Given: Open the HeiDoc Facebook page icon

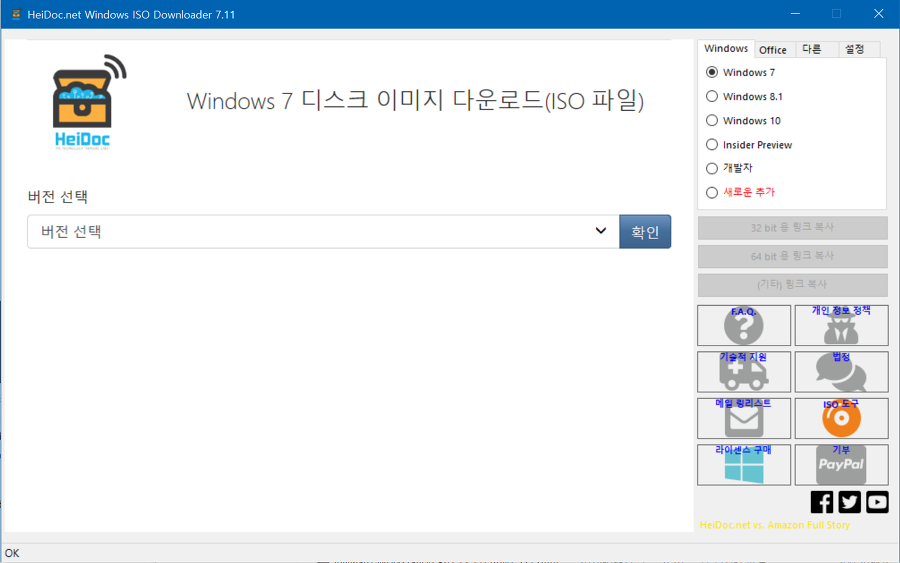Looking at the screenshot, I should (x=822, y=502).
